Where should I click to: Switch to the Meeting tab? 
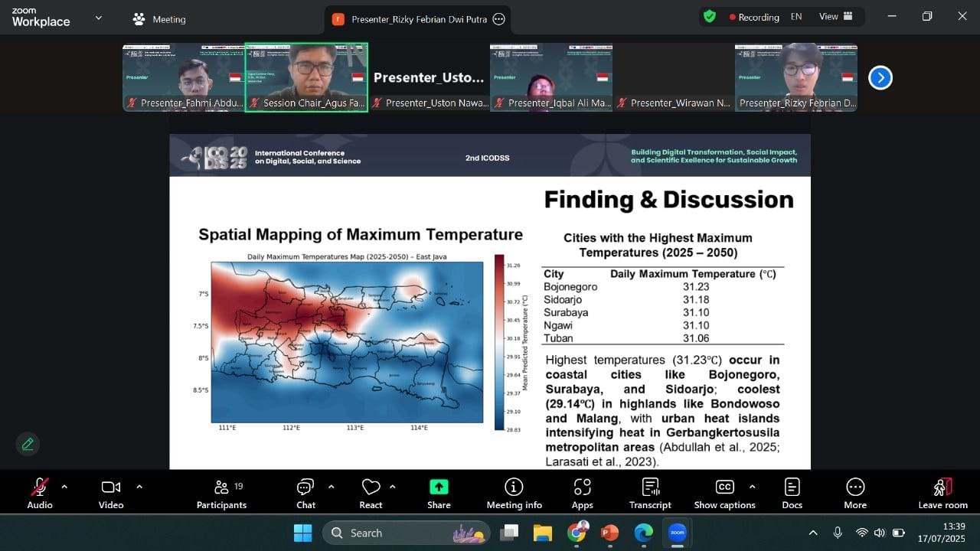[x=159, y=19]
